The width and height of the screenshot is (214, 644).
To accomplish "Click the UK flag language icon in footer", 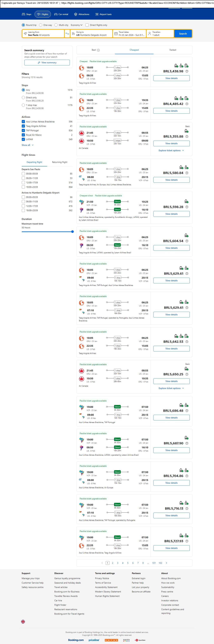I will (x=23, y=622).
